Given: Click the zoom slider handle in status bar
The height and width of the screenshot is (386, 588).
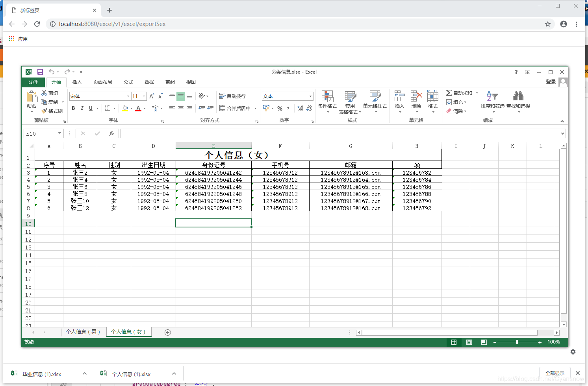Looking at the screenshot, I should [517, 342].
